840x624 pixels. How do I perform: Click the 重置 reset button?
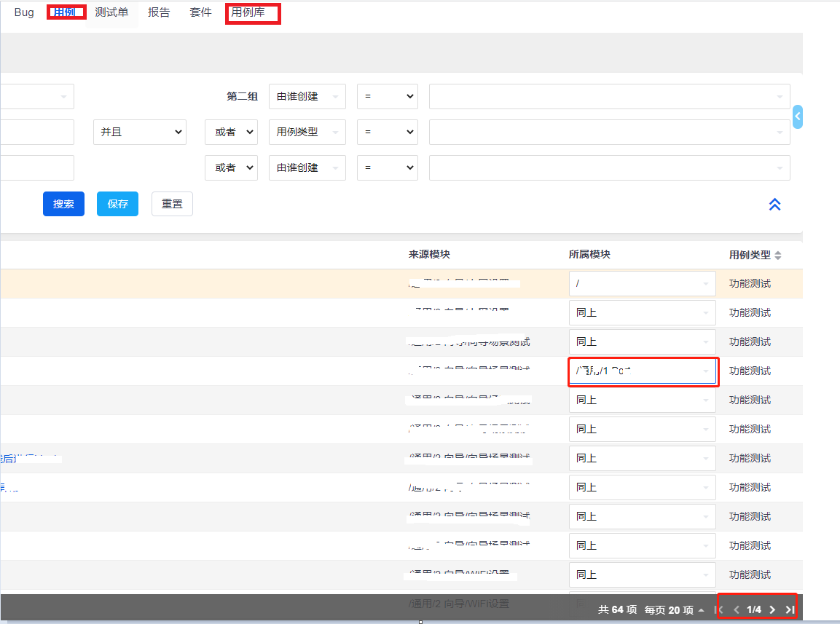[172, 204]
